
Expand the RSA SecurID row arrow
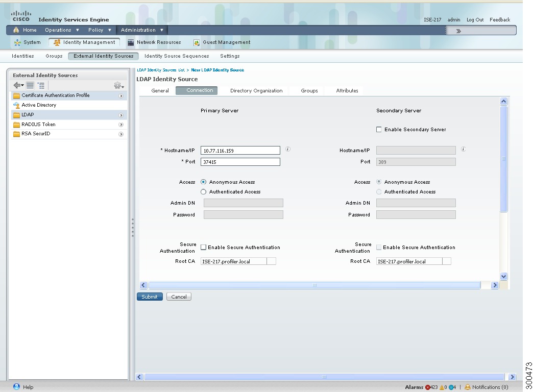point(120,134)
